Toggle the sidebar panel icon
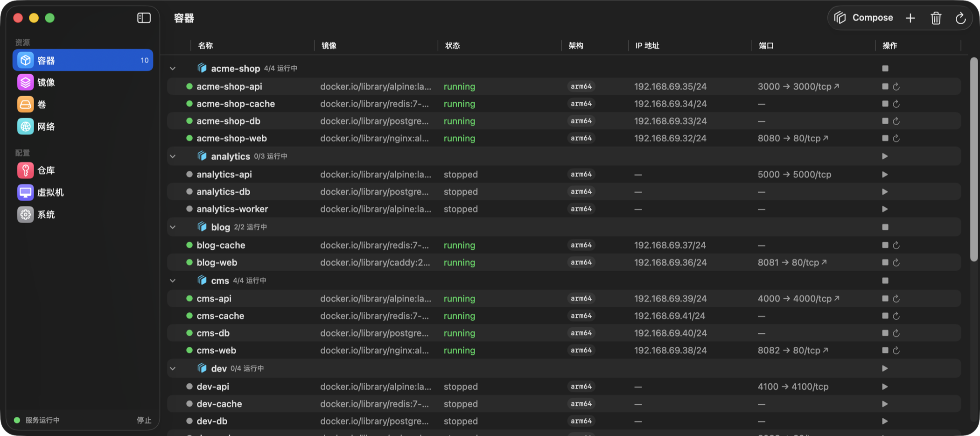This screenshot has height=436, width=980. pos(144,18)
